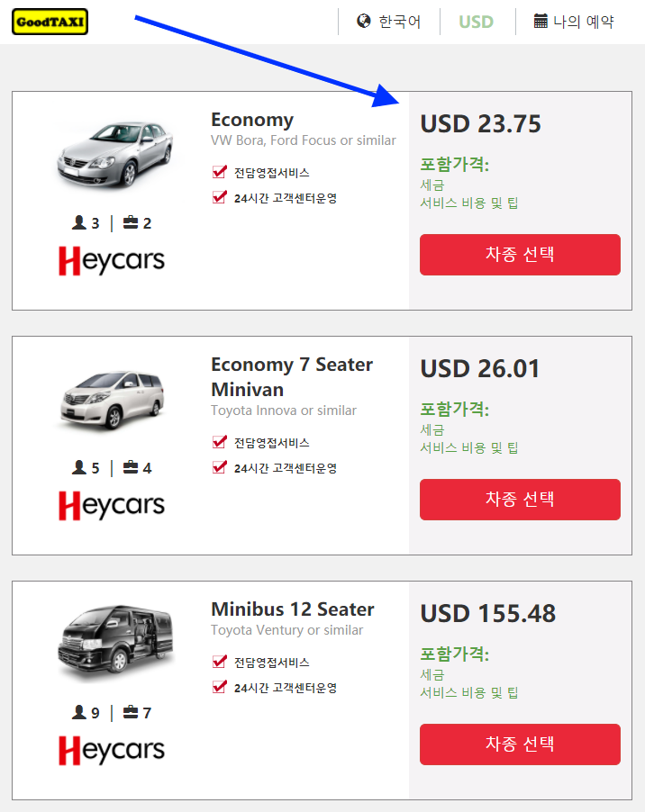Toggle the 전담영접서비스 checkbox for Minibus 12 Seater
The height and width of the screenshot is (812, 645).
point(219,661)
